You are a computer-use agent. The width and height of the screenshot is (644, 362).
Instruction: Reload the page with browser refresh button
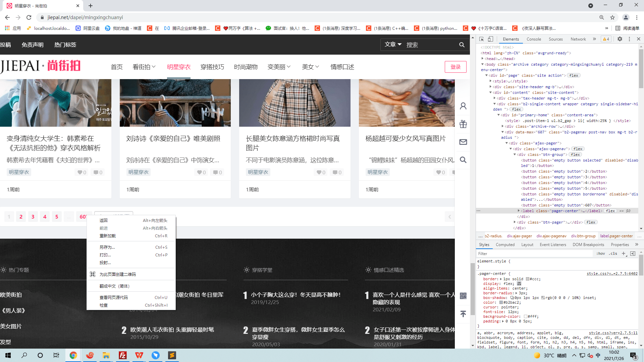pos(29,17)
